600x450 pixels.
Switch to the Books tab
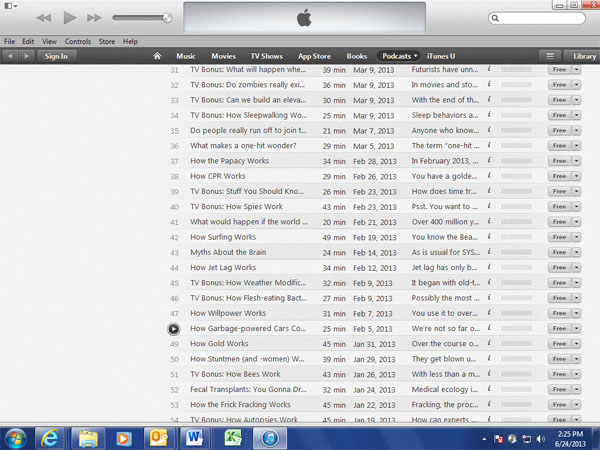coord(357,56)
